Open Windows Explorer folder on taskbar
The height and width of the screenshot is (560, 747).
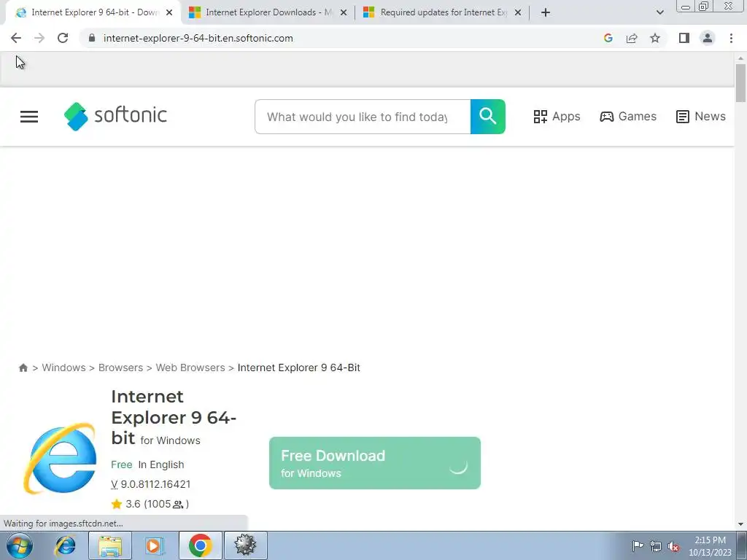[110, 545]
